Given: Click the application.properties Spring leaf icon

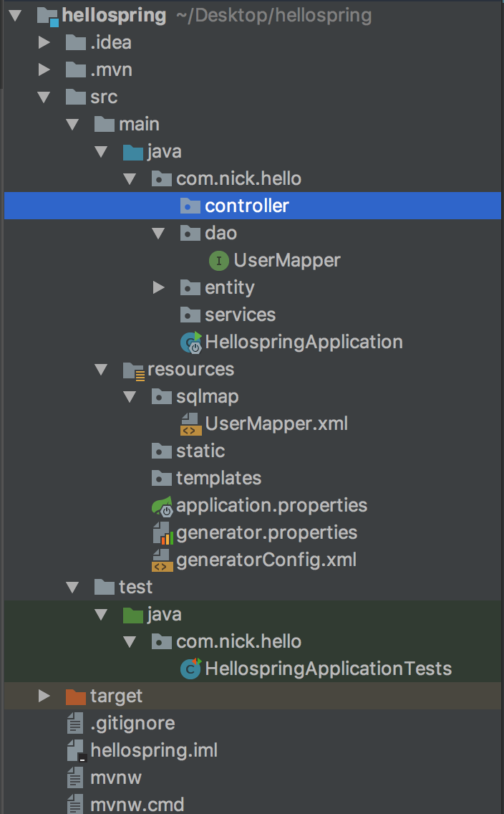Looking at the screenshot, I should (163, 506).
